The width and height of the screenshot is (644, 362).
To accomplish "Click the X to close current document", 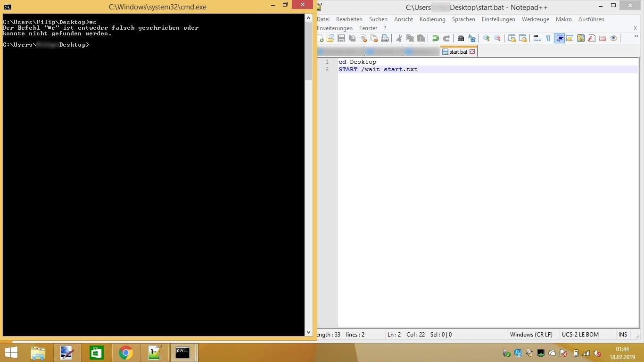I will 635,28.
